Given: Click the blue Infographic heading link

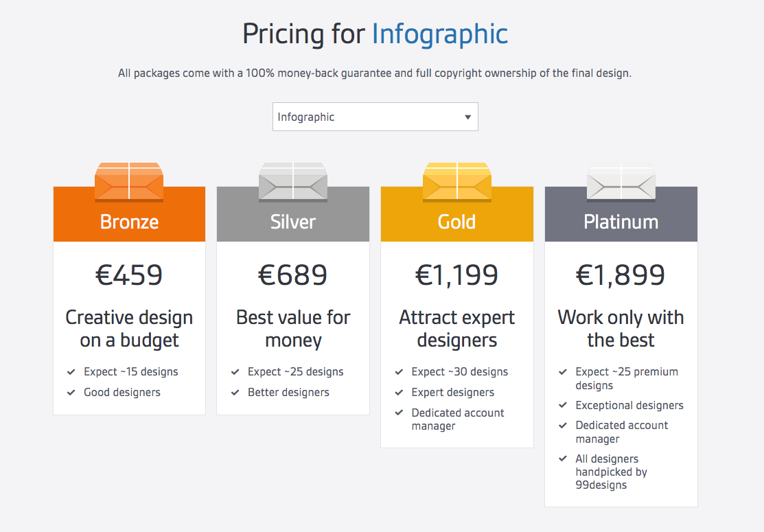Looking at the screenshot, I should coord(440,34).
